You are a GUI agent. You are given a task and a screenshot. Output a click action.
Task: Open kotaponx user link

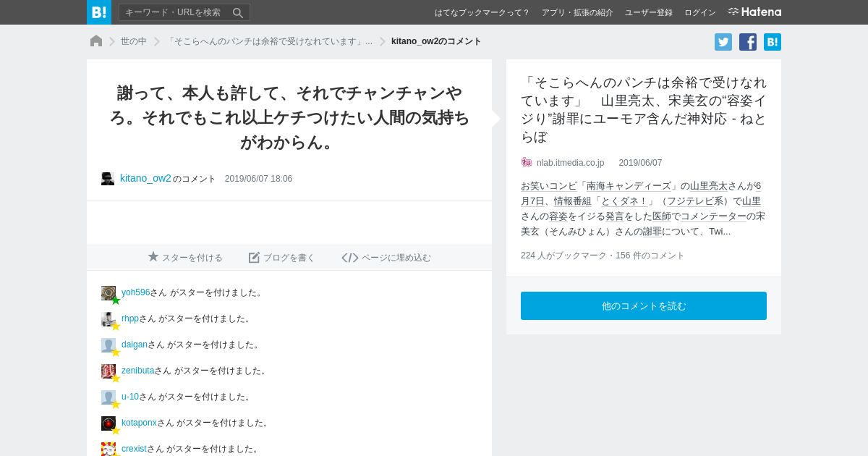click(139, 423)
